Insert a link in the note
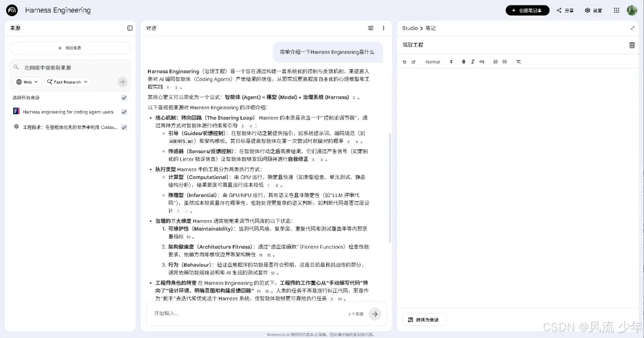 tap(482, 62)
